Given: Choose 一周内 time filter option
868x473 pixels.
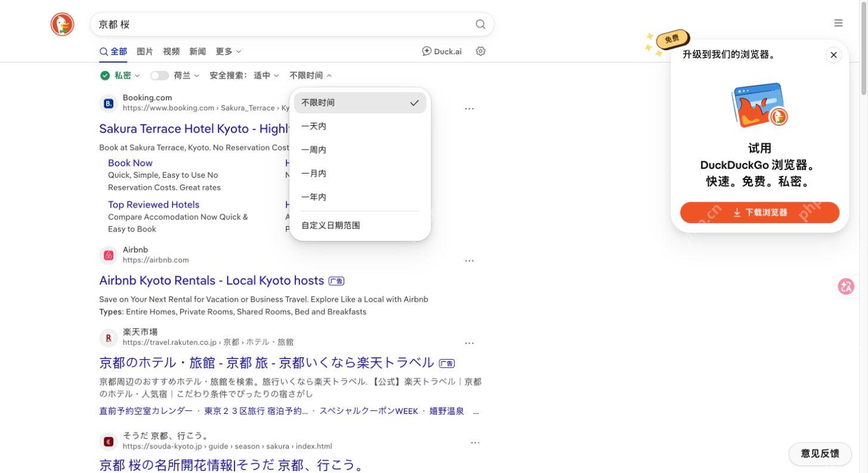Looking at the screenshot, I should point(360,150).
